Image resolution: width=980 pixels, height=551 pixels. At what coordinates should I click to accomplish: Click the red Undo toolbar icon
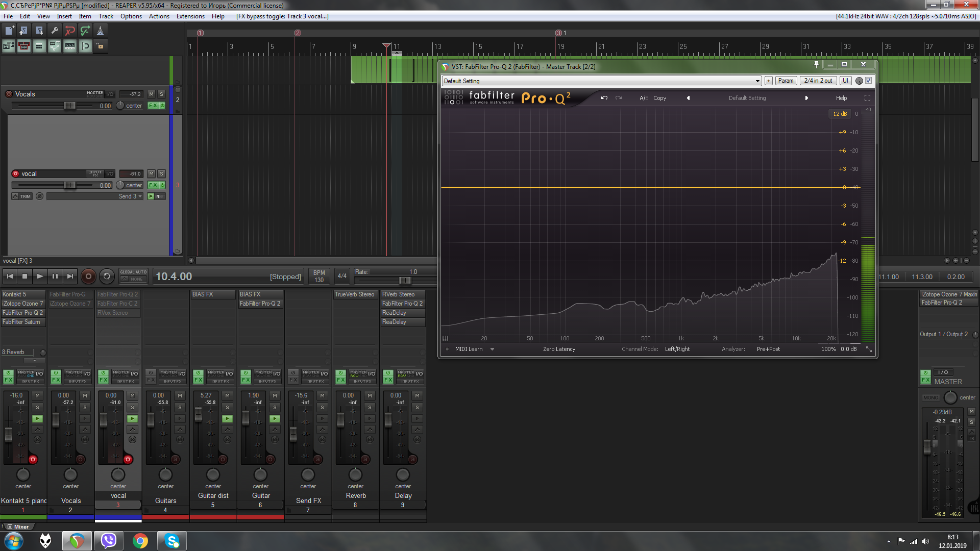point(70,31)
